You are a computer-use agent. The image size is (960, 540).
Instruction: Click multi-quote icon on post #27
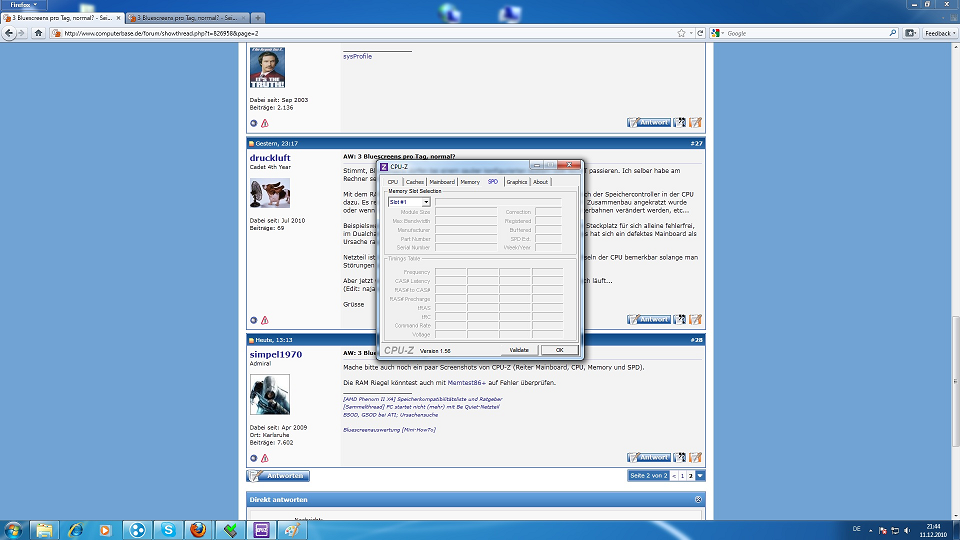(680, 320)
